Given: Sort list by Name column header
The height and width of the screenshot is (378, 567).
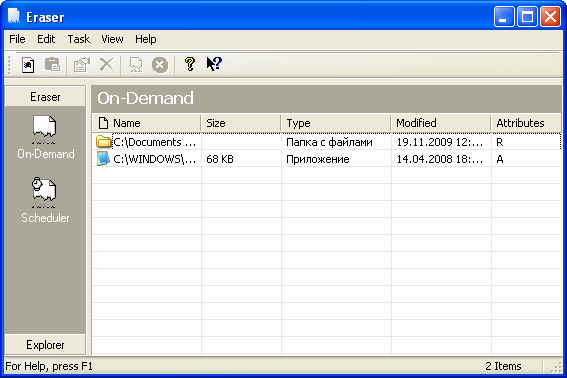Looking at the screenshot, I should [146, 123].
